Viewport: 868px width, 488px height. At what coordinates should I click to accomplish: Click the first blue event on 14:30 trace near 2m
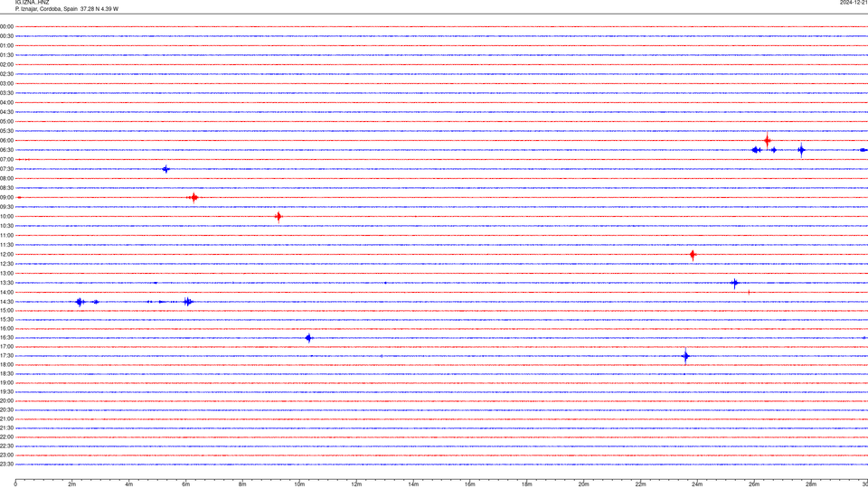pos(80,302)
